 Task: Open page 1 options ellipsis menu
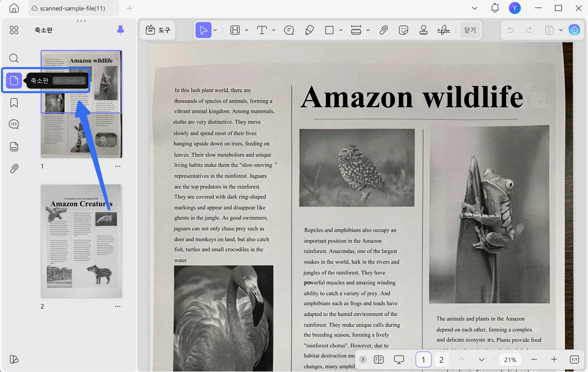click(118, 166)
